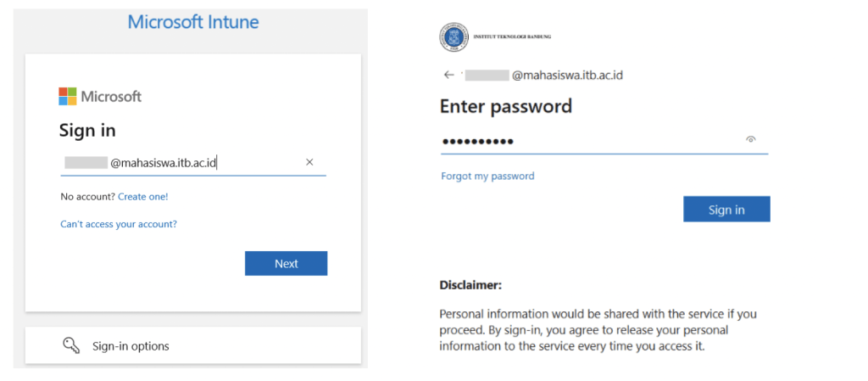This screenshot has width=868, height=381.
Task: Open the Create one! link
Action: [142, 197]
